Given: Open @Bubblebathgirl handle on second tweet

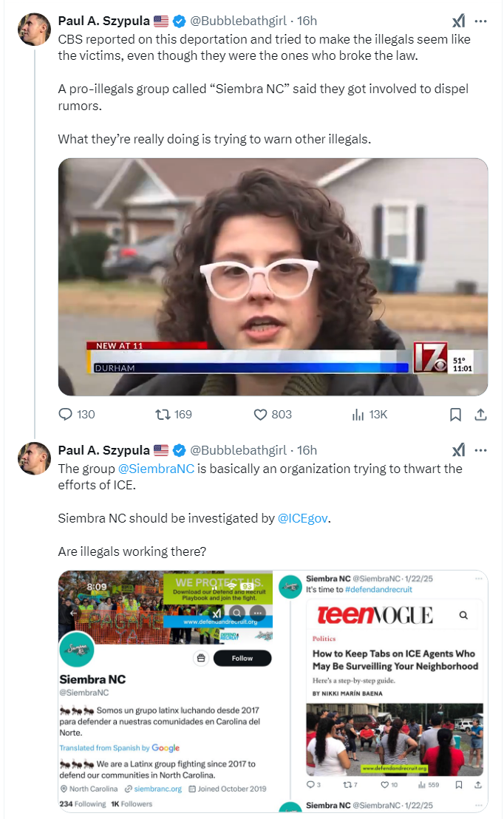Looking at the screenshot, I should coord(238,450).
